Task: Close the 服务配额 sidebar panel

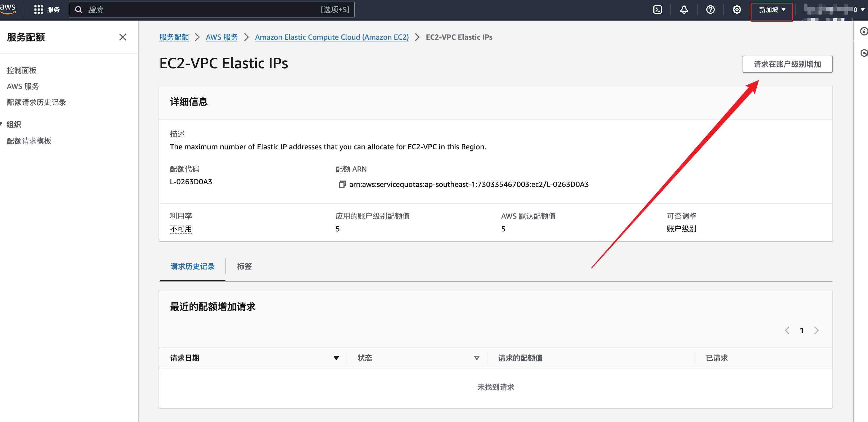Action: (123, 37)
